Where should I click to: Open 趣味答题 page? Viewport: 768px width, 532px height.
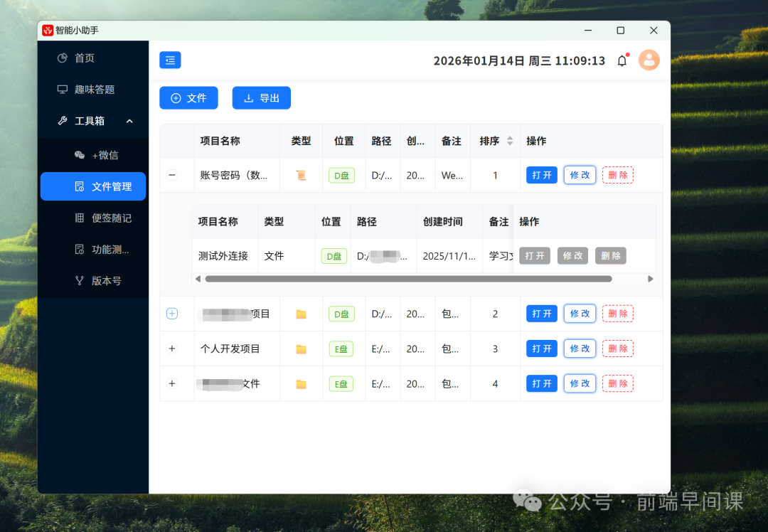pyautogui.click(x=93, y=89)
